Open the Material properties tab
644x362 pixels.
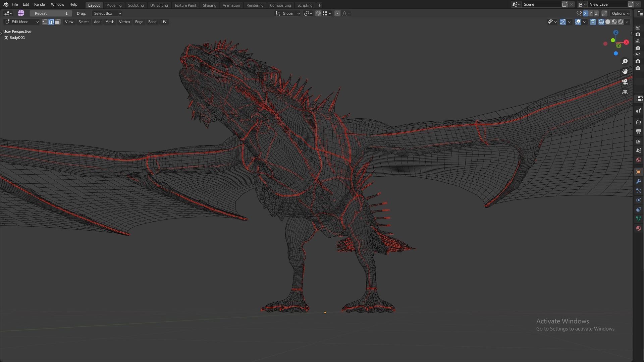(639, 228)
